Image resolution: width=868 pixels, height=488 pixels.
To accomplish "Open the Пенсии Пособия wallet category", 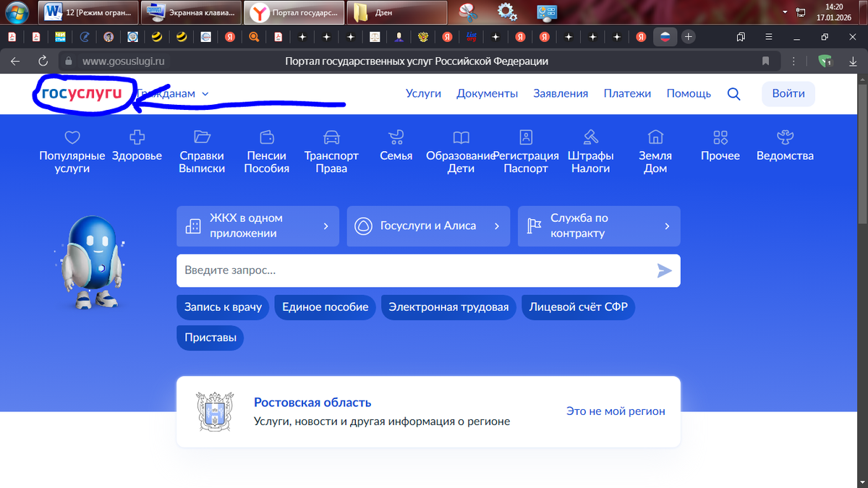I will pos(266,137).
